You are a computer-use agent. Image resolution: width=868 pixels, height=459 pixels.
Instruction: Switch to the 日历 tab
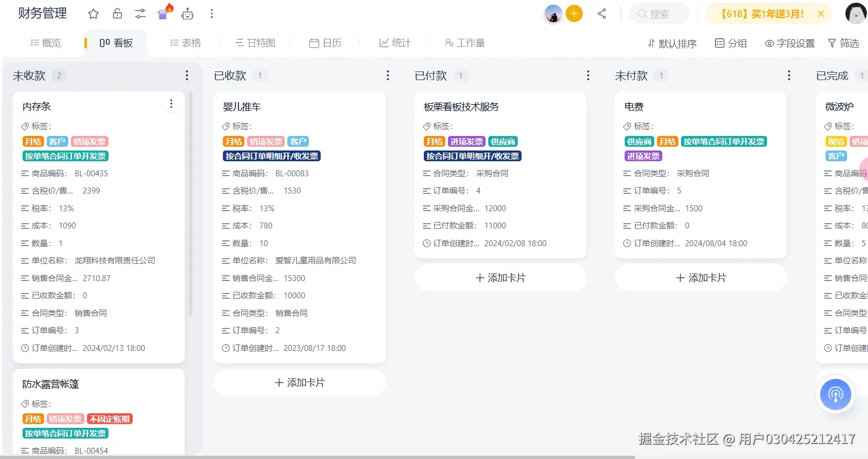point(325,43)
